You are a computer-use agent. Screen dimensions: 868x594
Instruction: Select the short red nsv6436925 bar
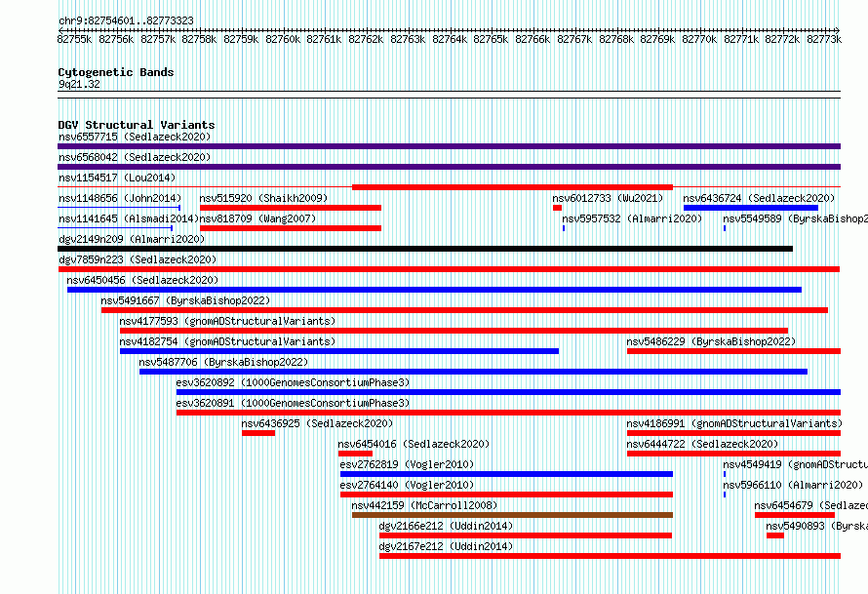tap(258, 433)
